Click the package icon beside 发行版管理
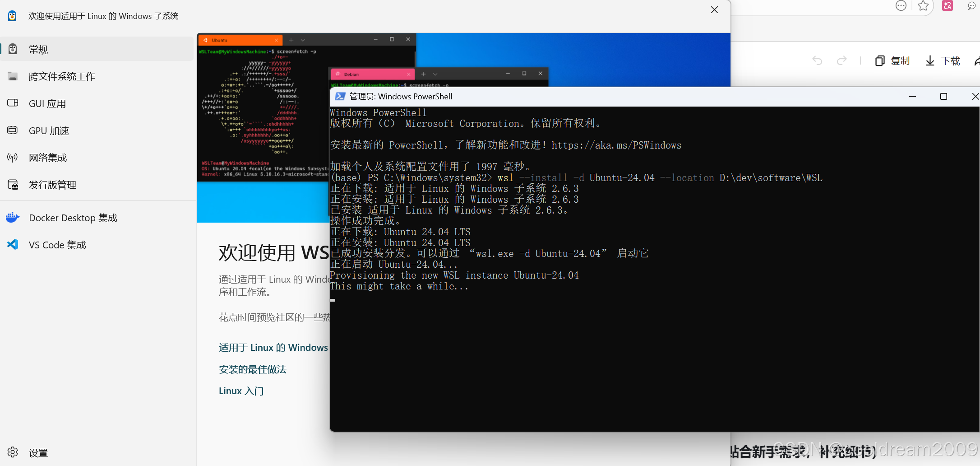The image size is (980, 466). [x=13, y=184]
